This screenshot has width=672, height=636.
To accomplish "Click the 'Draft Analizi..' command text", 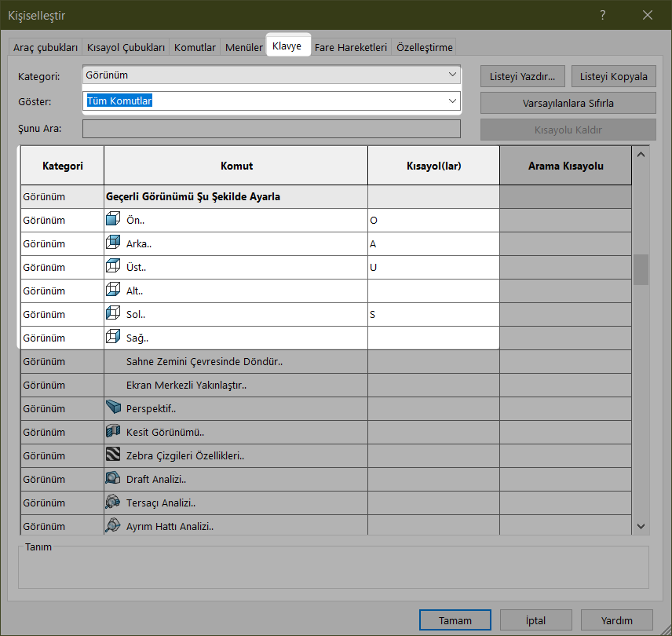I will click(156, 480).
